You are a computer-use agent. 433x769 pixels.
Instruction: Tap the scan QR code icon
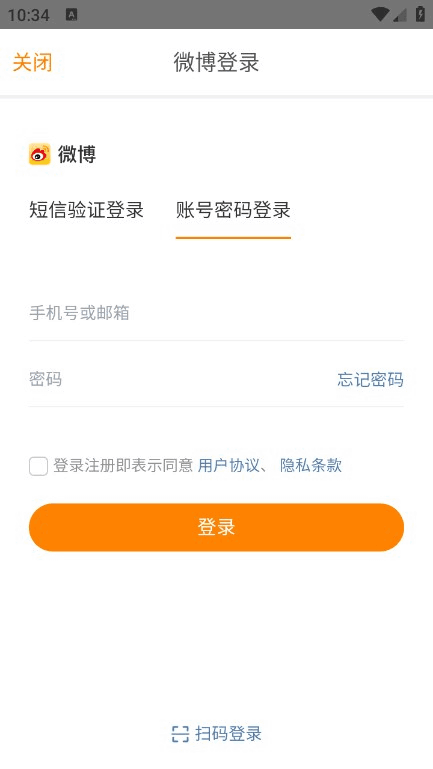pyautogui.click(x=180, y=734)
